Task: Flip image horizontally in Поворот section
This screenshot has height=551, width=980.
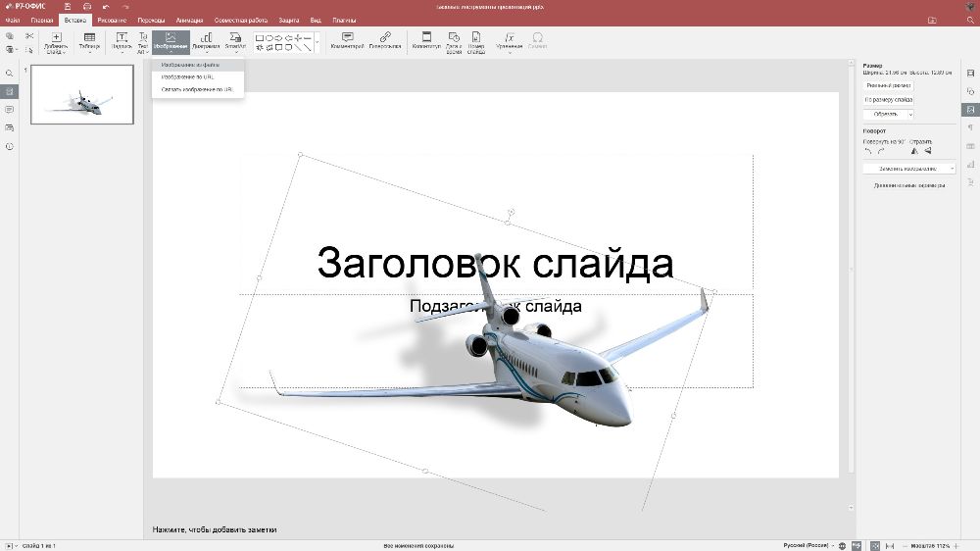Action: (914, 151)
